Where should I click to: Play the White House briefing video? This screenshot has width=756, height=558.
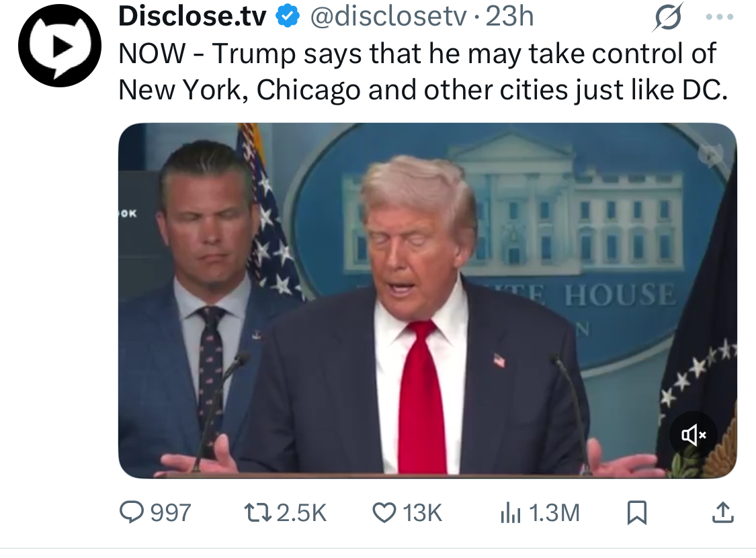(427, 300)
